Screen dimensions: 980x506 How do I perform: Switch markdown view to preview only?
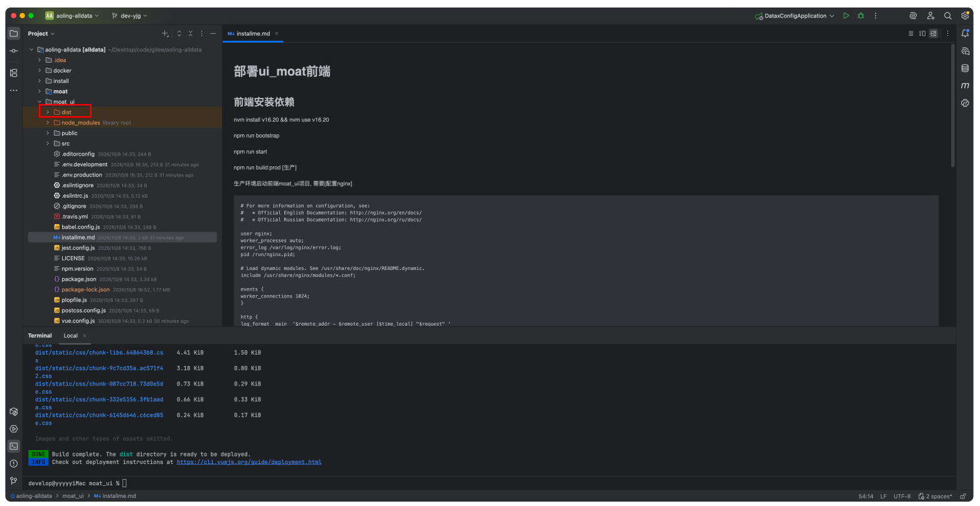tap(934, 33)
